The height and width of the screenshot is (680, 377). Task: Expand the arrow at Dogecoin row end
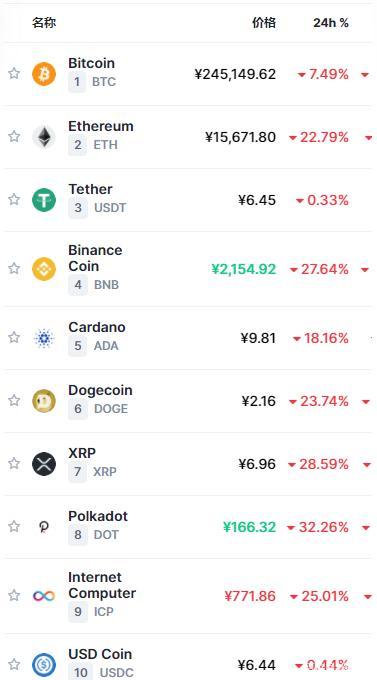pyautogui.click(x=365, y=402)
